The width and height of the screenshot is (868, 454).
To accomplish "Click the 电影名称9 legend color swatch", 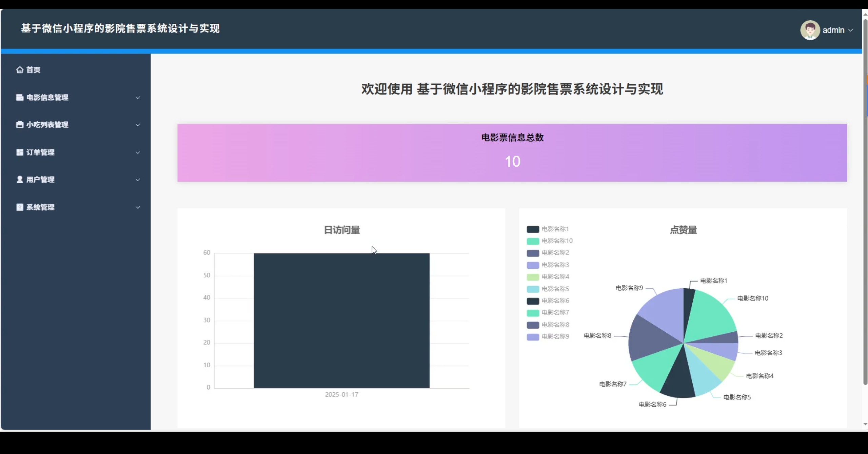I will (x=533, y=337).
